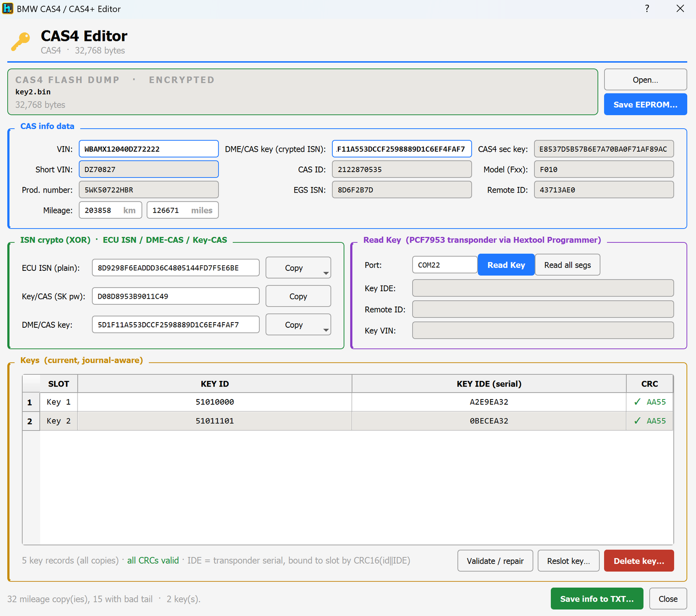Edit the mileage km field 203858
Viewport: 696px width, 616px height.
pos(110,210)
